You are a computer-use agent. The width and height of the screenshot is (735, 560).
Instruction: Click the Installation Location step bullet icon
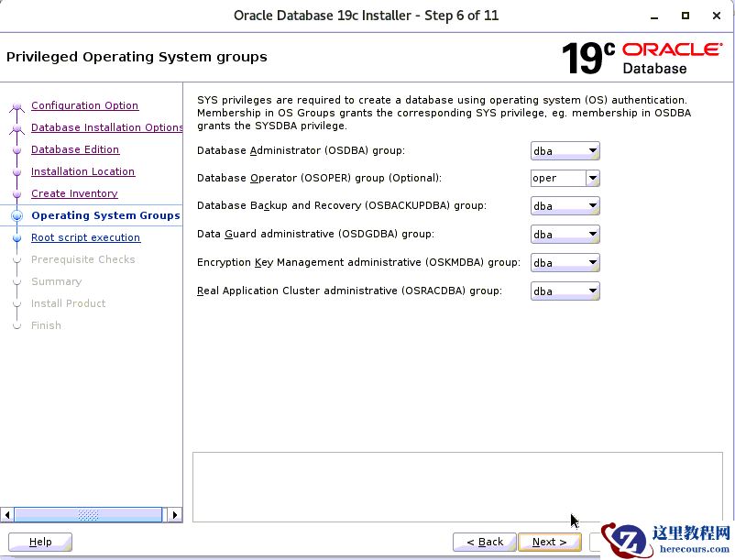click(x=16, y=172)
